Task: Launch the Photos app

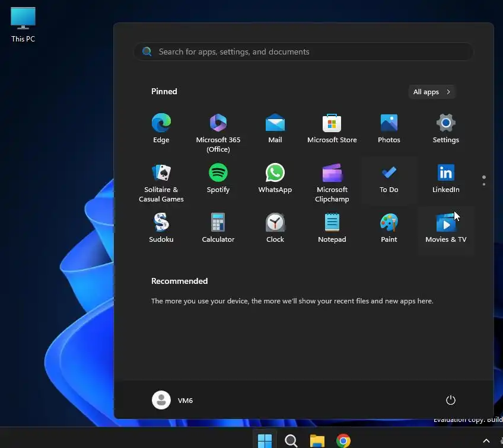Action: (x=389, y=129)
